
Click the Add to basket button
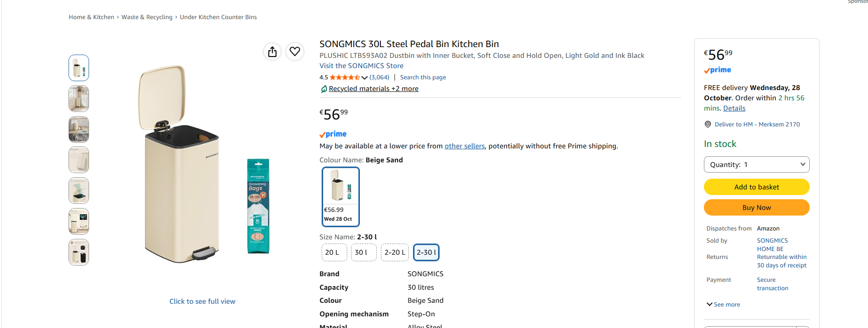click(x=757, y=187)
